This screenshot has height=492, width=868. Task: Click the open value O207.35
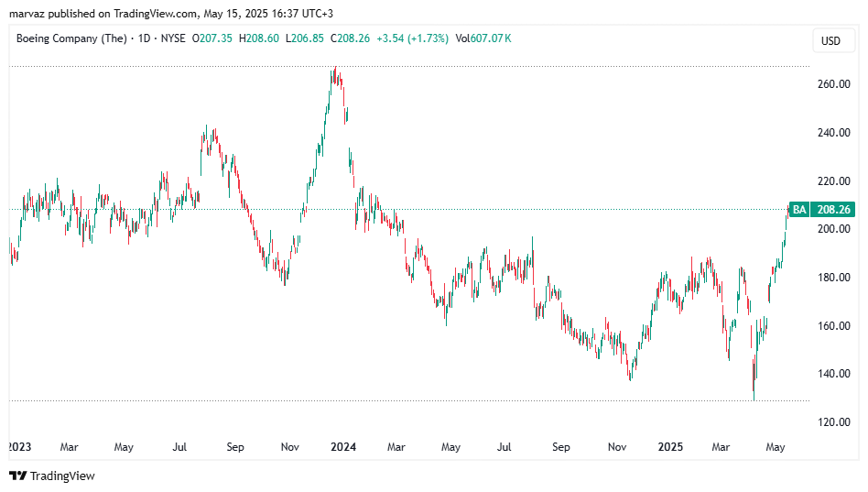click(212, 38)
